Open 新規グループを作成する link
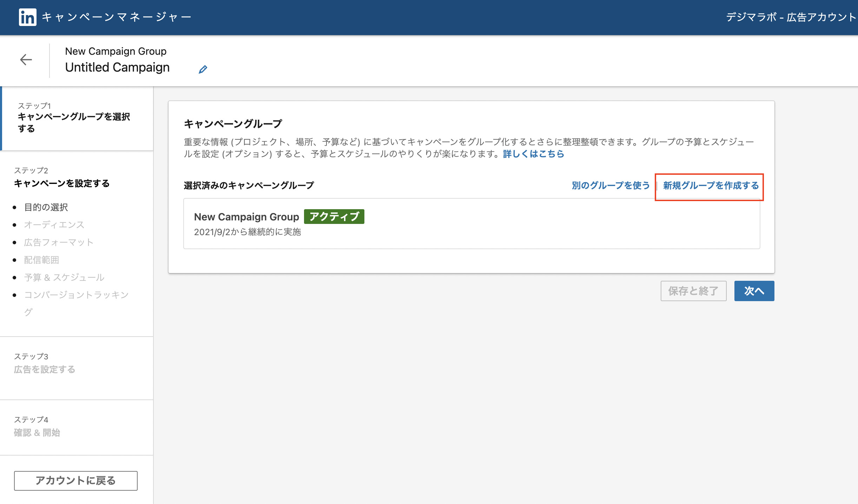The height and width of the screenshot is (504, 858). (x=711, y=185)
